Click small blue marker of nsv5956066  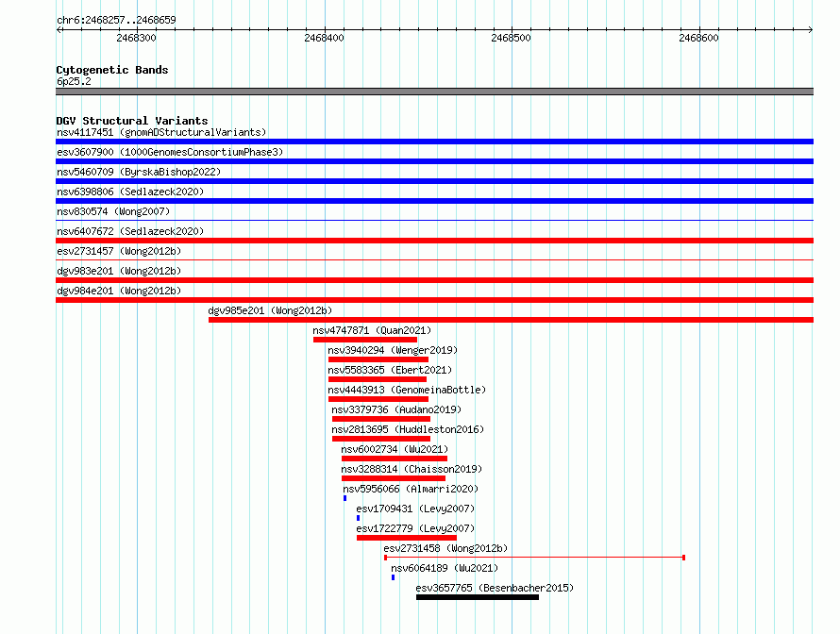pyautogui.click(x=345, y=498)
